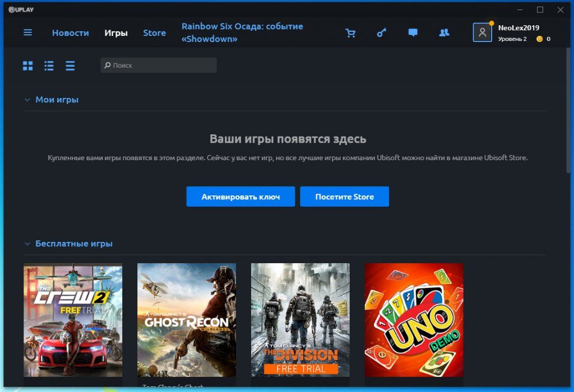Screen dimensions: 574x392
Task: Click the profile avatar icon
Action: (x=482, y=32)
